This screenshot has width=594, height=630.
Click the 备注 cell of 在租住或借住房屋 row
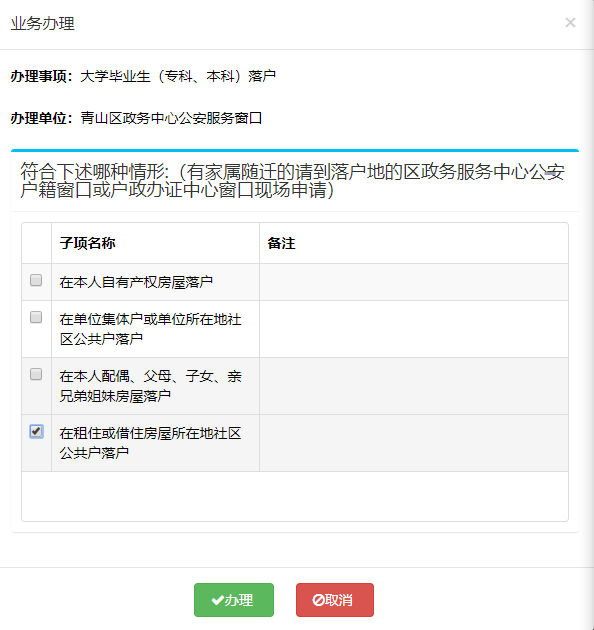tap(414, 443)
